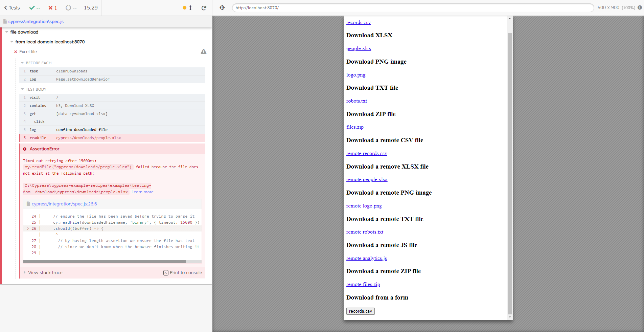Click the records.csv form button

pos(361,311)
